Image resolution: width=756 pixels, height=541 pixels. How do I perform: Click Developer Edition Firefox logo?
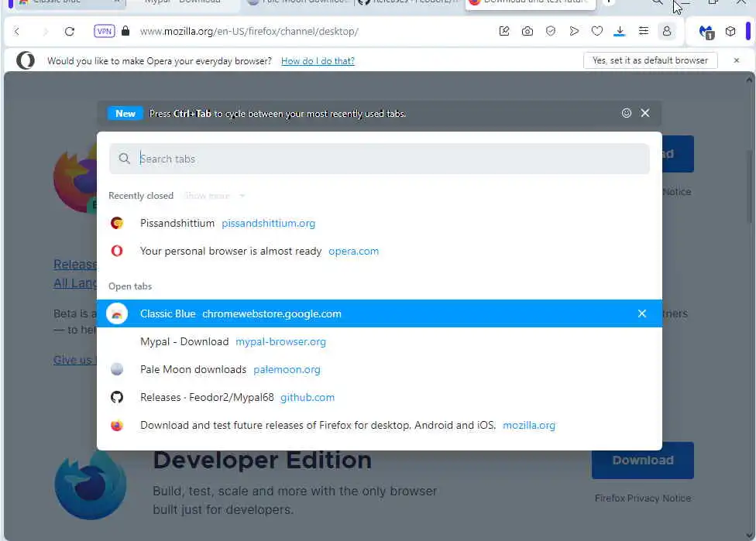coord(91,485)
